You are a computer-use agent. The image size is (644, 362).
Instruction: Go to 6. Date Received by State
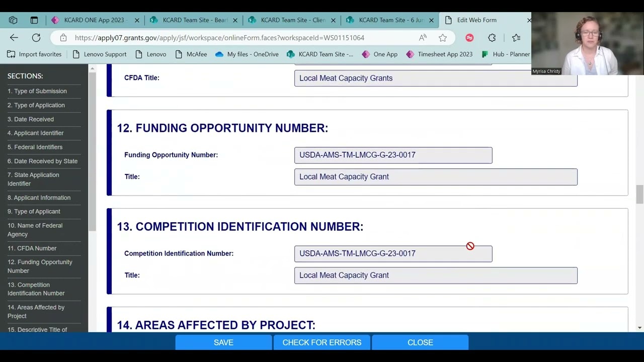pyautogui.click(x=43, y=161)
